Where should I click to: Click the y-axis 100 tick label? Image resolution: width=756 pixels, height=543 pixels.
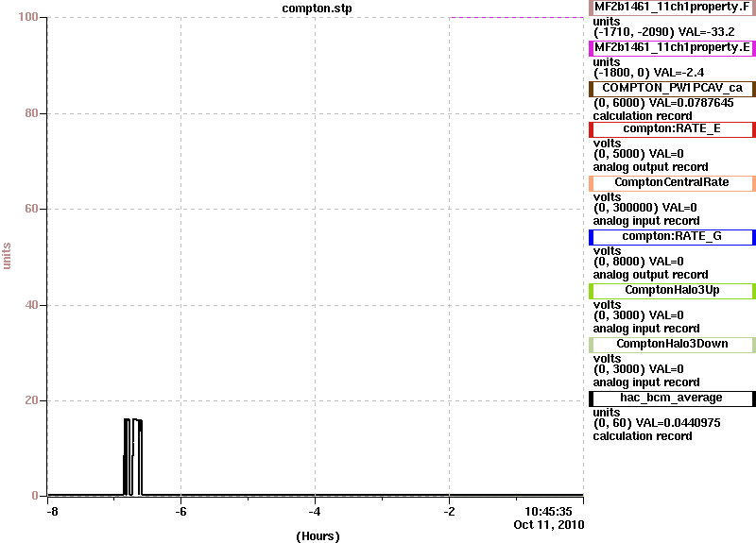click(28, 17)
